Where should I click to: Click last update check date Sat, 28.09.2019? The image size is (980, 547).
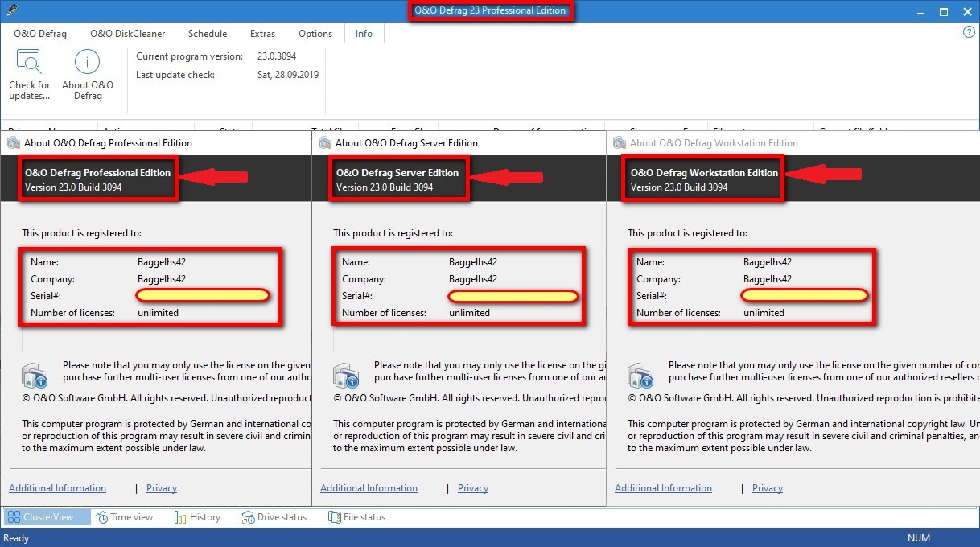[288, 75]
